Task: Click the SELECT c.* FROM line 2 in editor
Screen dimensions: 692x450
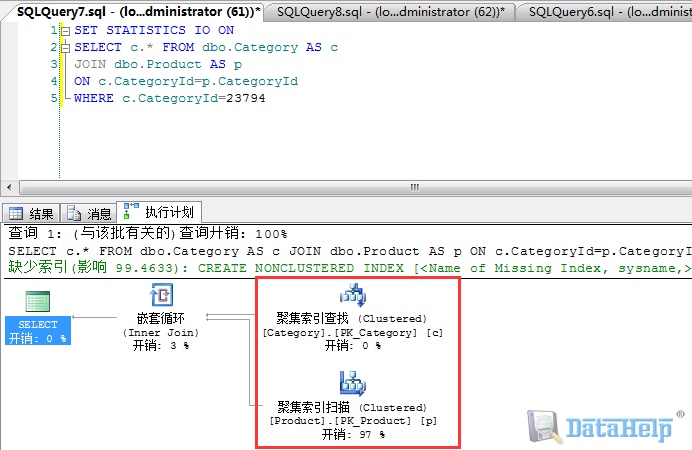Action: click(x=206, y=48)
